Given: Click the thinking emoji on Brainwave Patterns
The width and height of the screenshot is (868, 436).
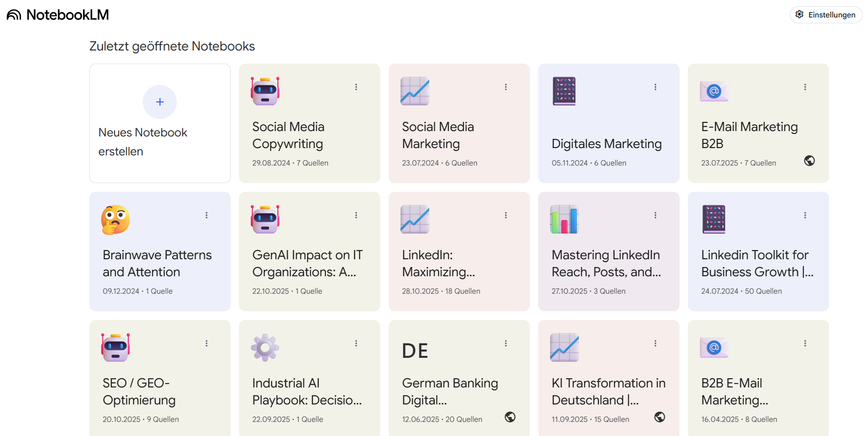Looking at the screenshot, I should [x=116, y=219].
